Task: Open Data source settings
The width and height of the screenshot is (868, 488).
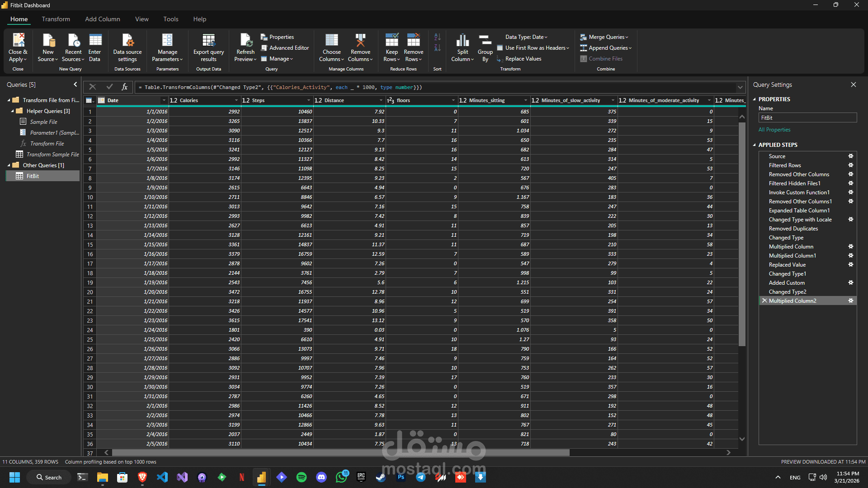Action: [x=127, y=41]
